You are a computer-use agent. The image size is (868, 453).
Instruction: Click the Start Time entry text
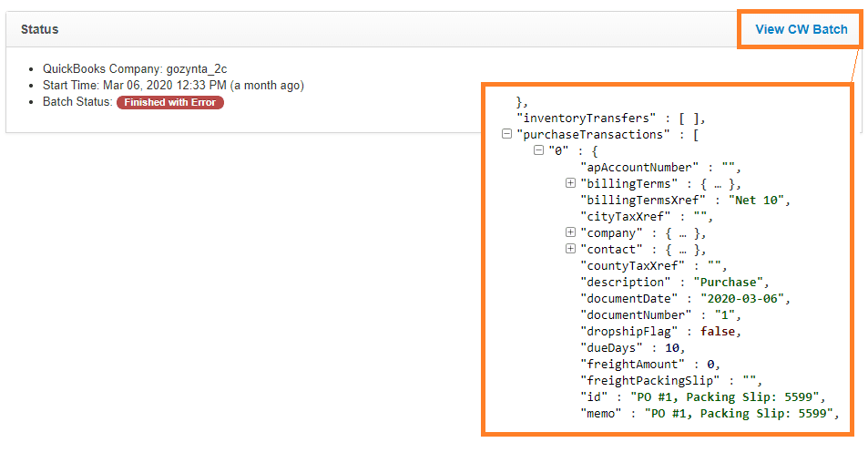(173, 86)
